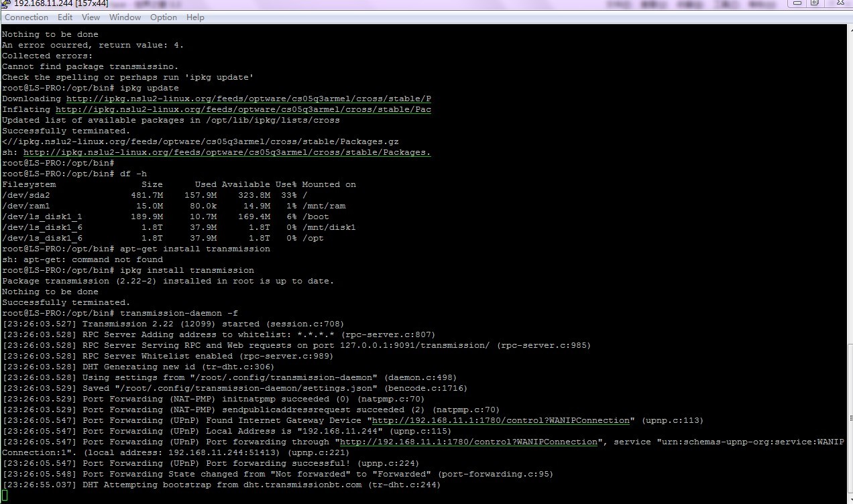Open the URL on the Inflating line
This screenshot has width=853, height=504.
243,110
